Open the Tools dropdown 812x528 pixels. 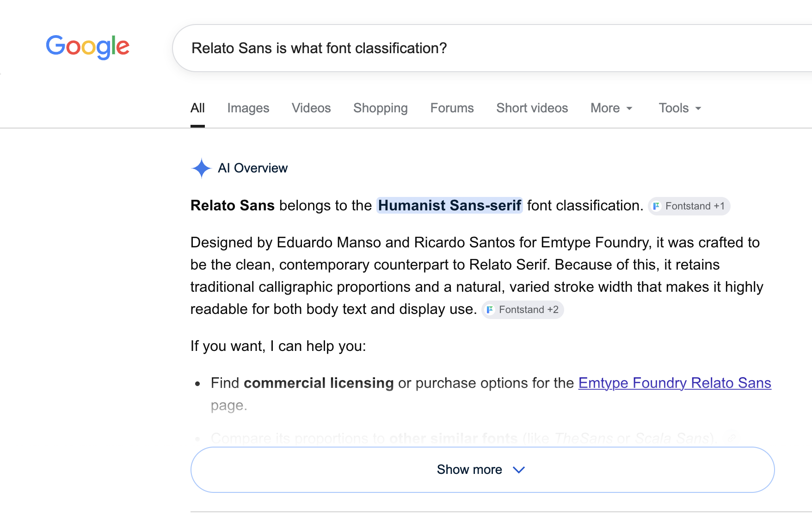click(680, 108)
